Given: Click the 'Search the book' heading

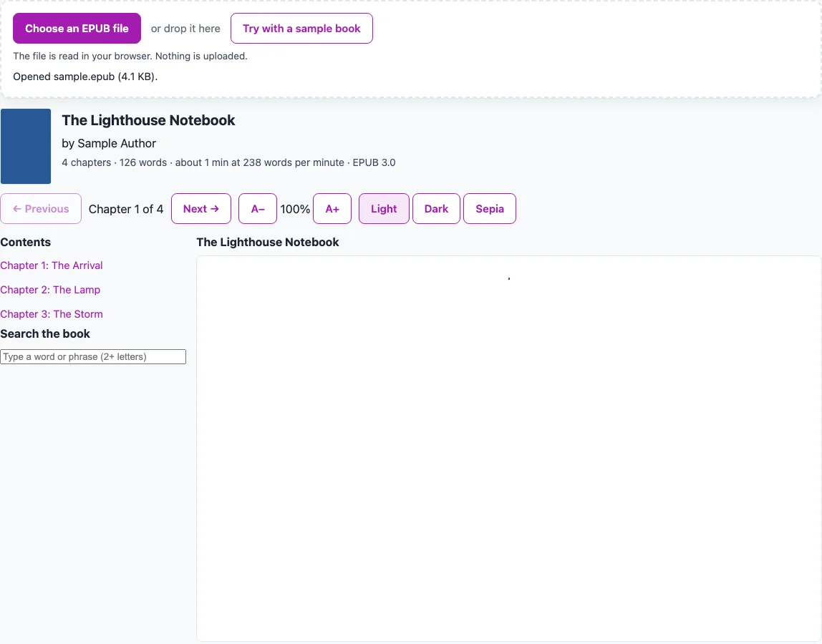Looking at the screenshot, I should click(x=45, y=333).
